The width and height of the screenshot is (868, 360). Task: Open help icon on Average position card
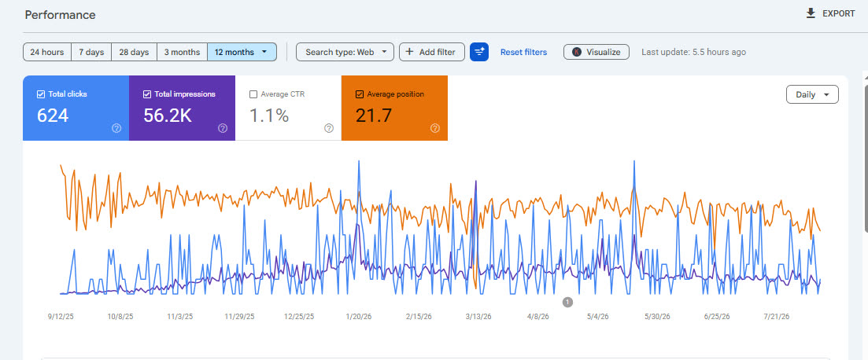pyautogui.click(x=435, y=128)
